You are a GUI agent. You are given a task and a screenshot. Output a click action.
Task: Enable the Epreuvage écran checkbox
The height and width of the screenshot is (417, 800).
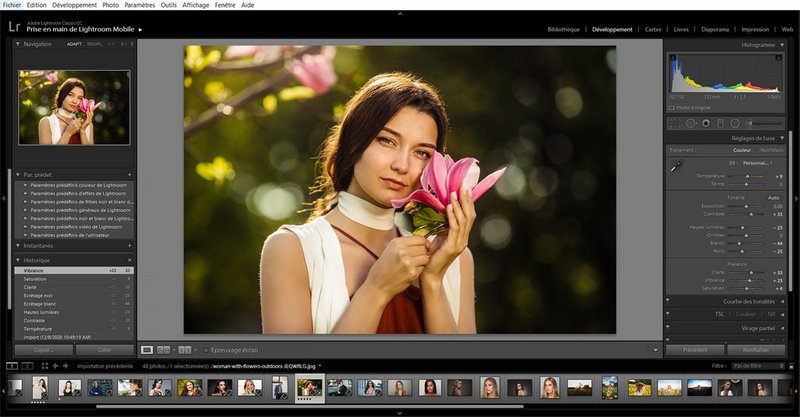pos(204,350)
